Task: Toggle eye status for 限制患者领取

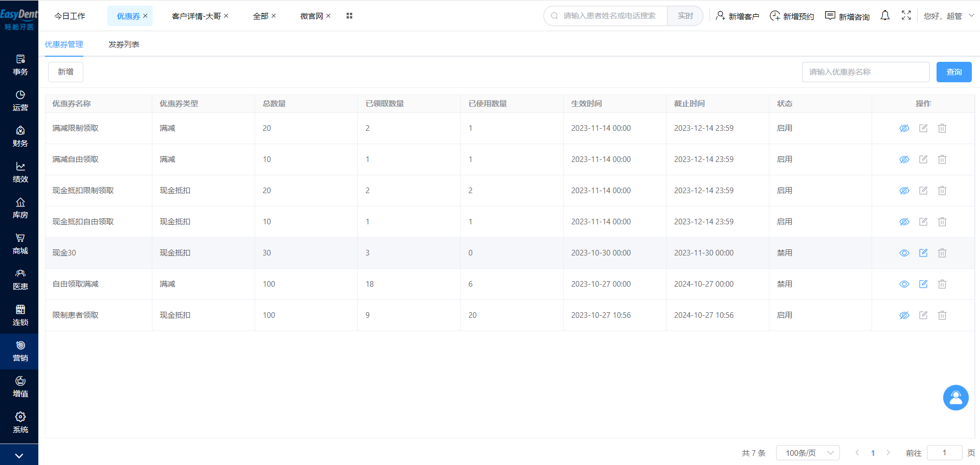Action: [904, 315]
